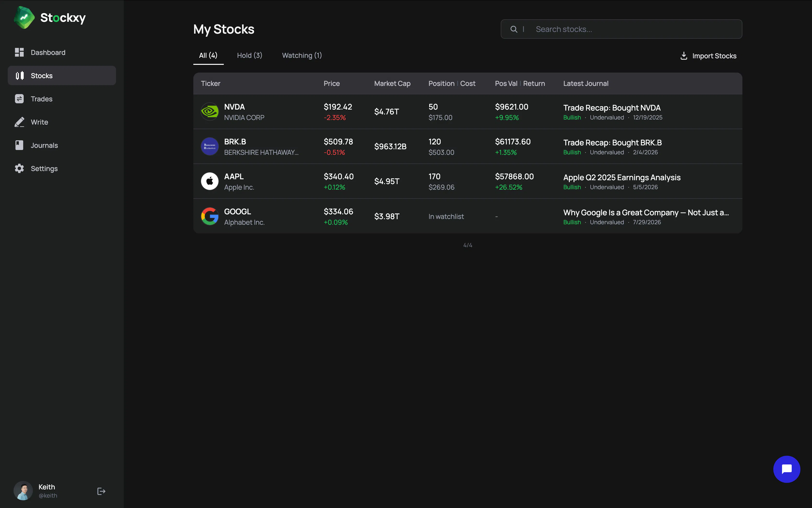This screenshot has width=812, height=508.
Task: Click the NVDA ticker text
Action: click(234, 107)
